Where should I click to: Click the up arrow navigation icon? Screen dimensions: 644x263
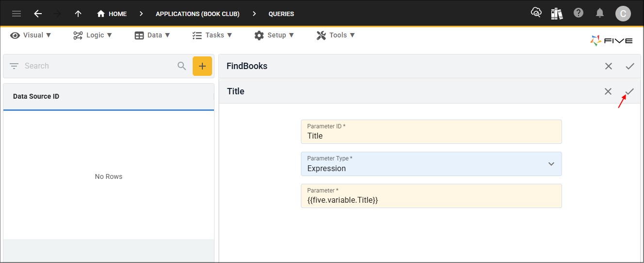pyautogui.click(x=78, y=14)
